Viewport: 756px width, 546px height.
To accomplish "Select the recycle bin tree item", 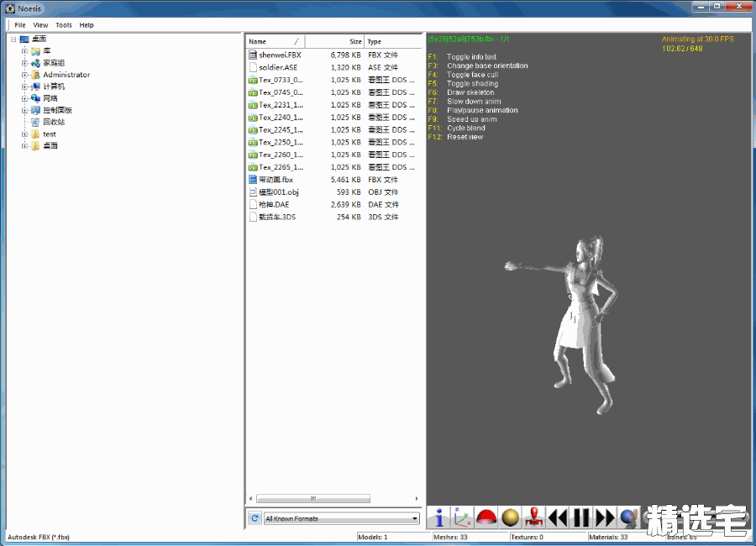I will [54, 122].
